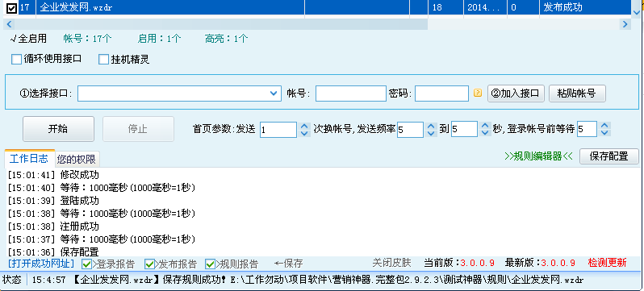Click the 保存配置 button
Viewport: 644px width, 291px height.
point(609,156)
